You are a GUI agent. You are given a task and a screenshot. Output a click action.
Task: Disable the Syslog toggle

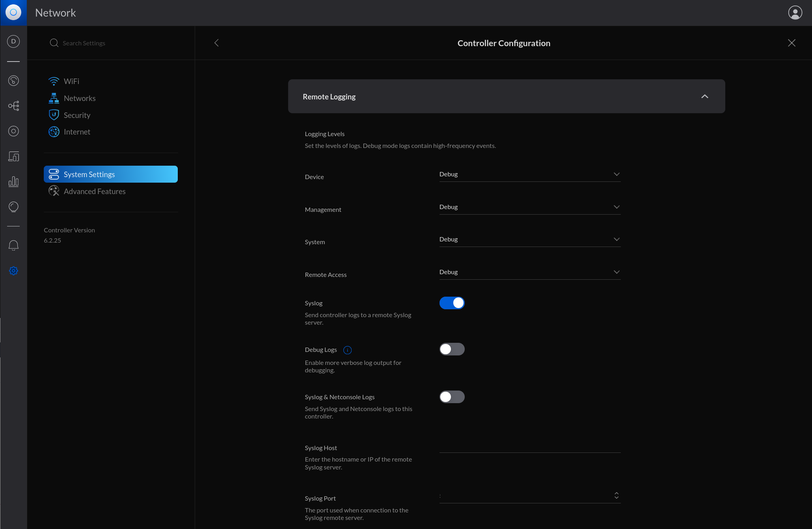(x=452, y=303)
